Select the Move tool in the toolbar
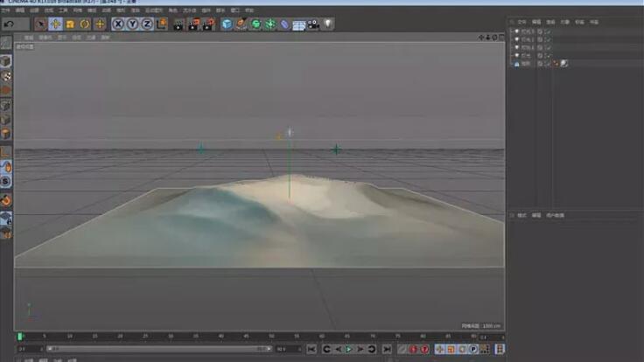 click(56, 24)
